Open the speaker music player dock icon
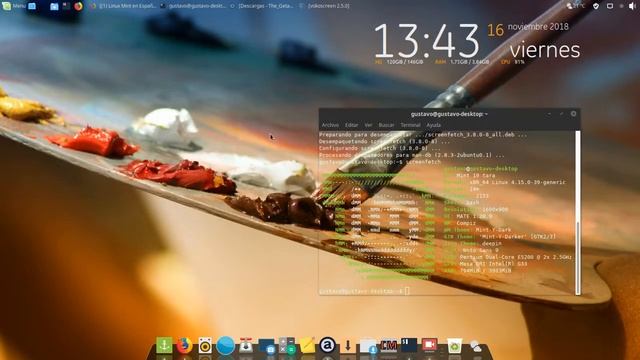The height and width of the screenshot is (360, 640). click(x=205, y=346)
